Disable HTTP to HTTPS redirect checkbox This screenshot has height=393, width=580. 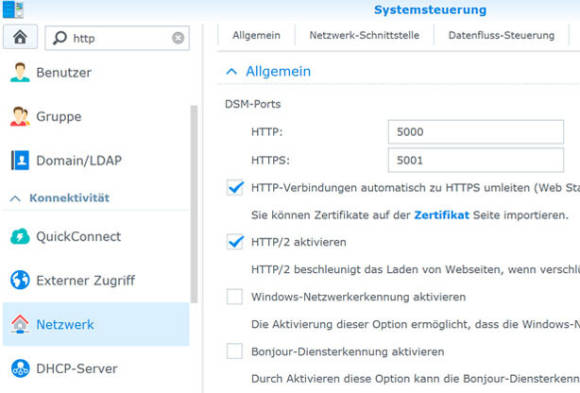coord(235,188)
